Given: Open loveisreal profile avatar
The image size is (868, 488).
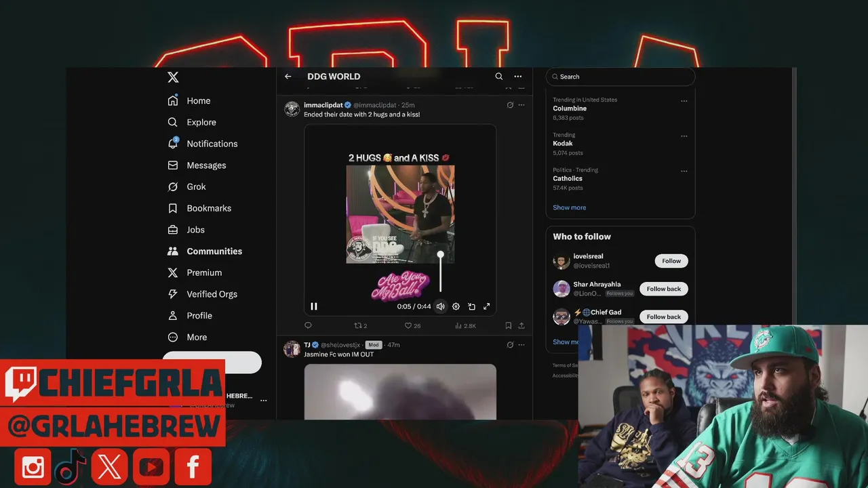Looking at the screenshot, I should 561,261.
